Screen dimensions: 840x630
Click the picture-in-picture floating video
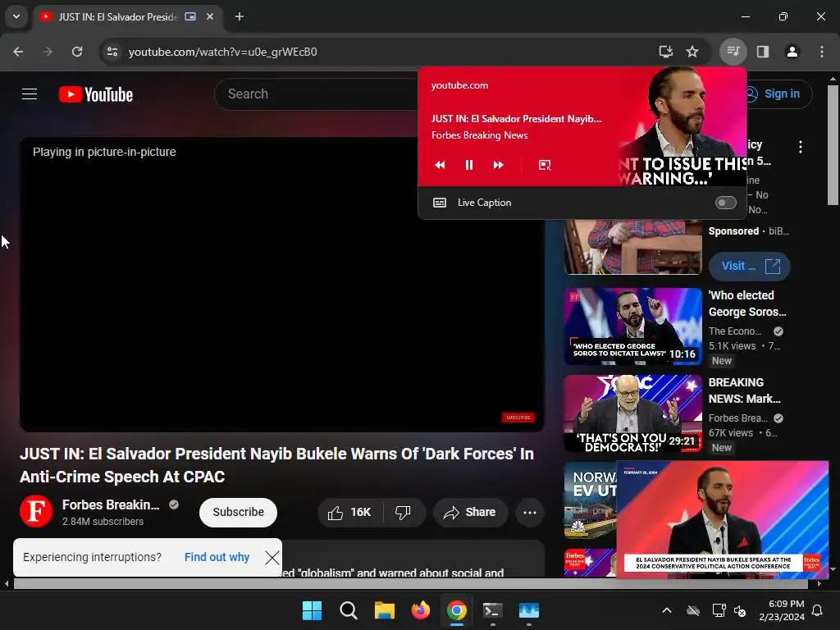(x=722, y=519)
